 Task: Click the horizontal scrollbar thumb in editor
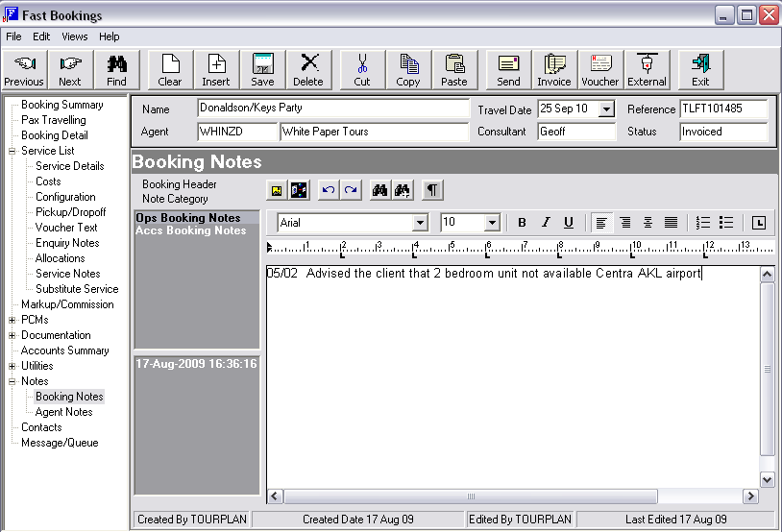tap(471, 496)
